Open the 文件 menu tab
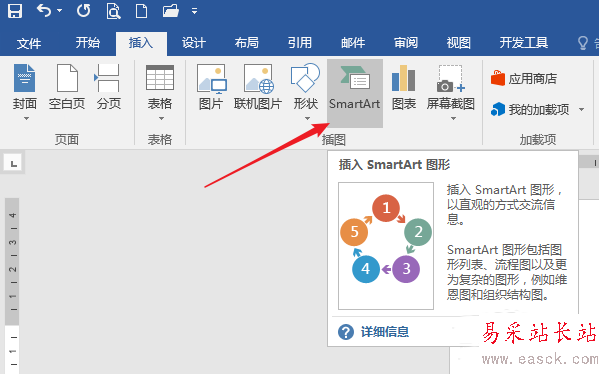The image size is (599, 374). point(29,43)
